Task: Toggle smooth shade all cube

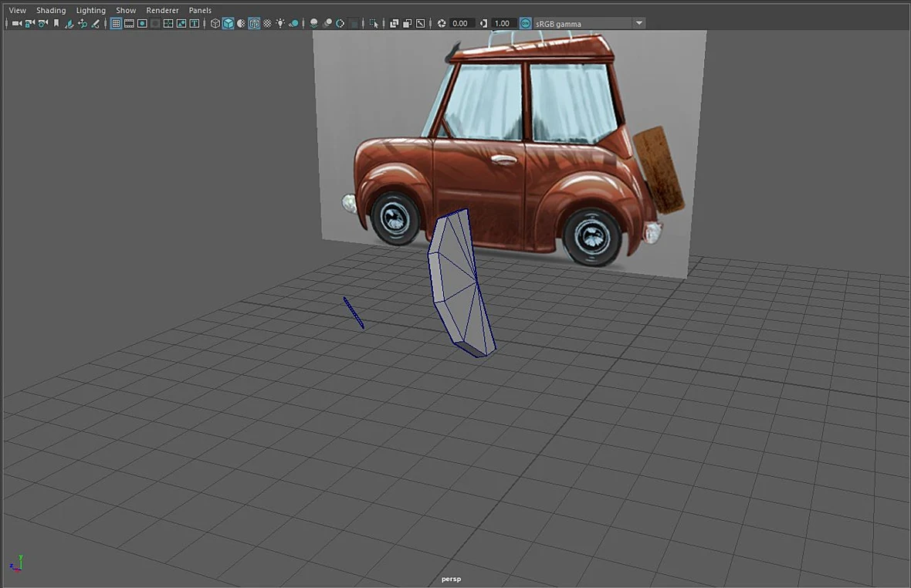Action: click(x=229, y=23)
